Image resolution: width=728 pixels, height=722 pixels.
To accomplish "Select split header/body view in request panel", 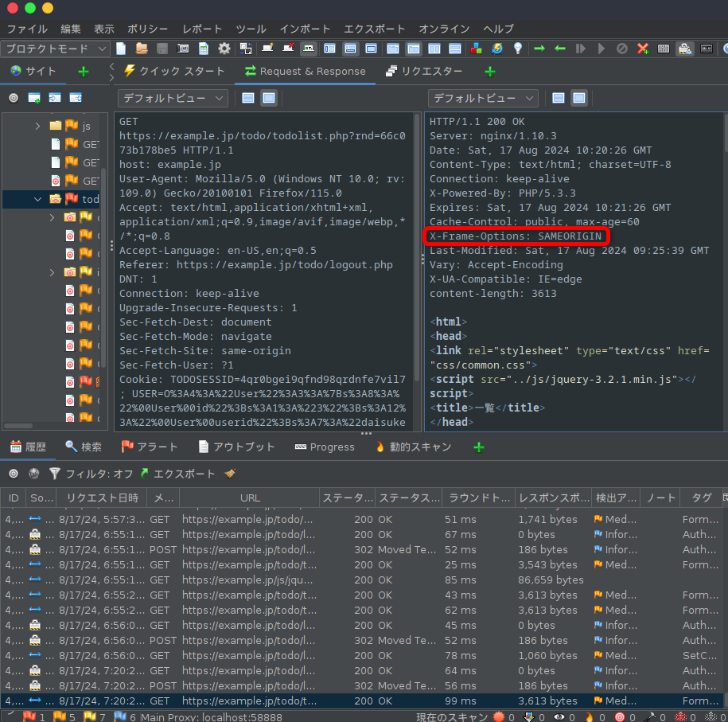I will 248,98.
